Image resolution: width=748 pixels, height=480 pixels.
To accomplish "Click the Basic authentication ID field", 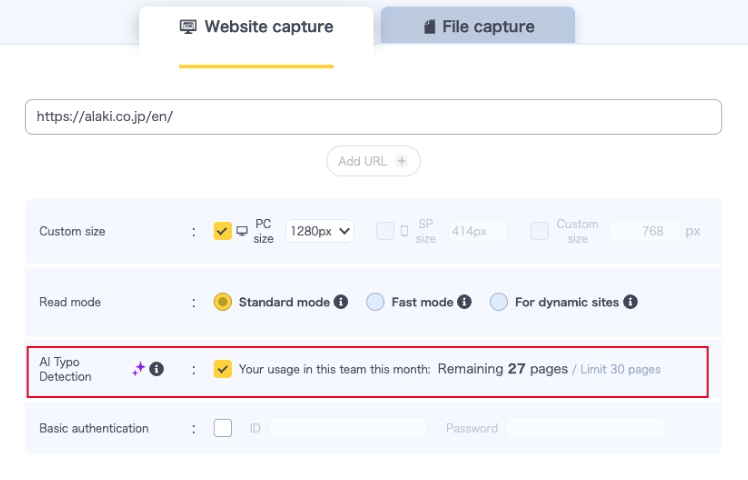I will click(348, 428).
